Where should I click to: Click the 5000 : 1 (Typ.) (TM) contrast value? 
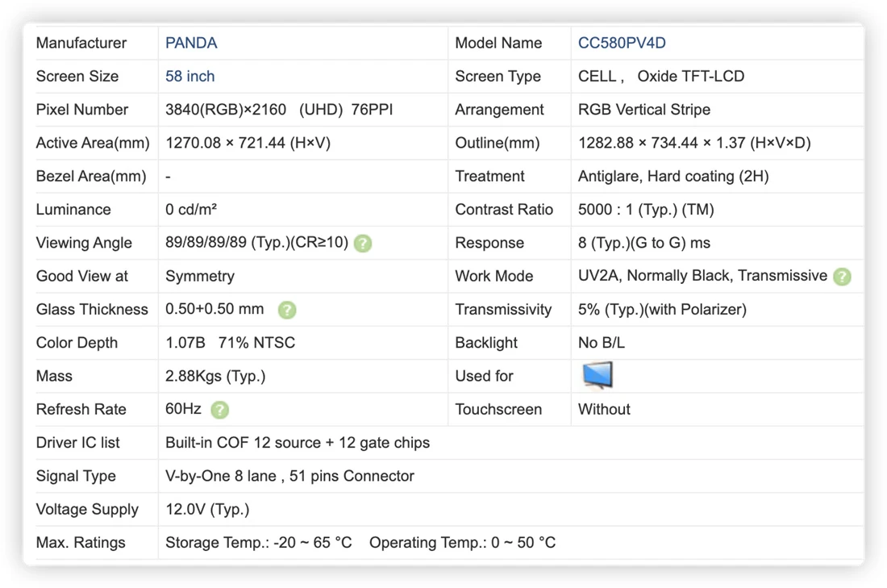pos(646,210)
